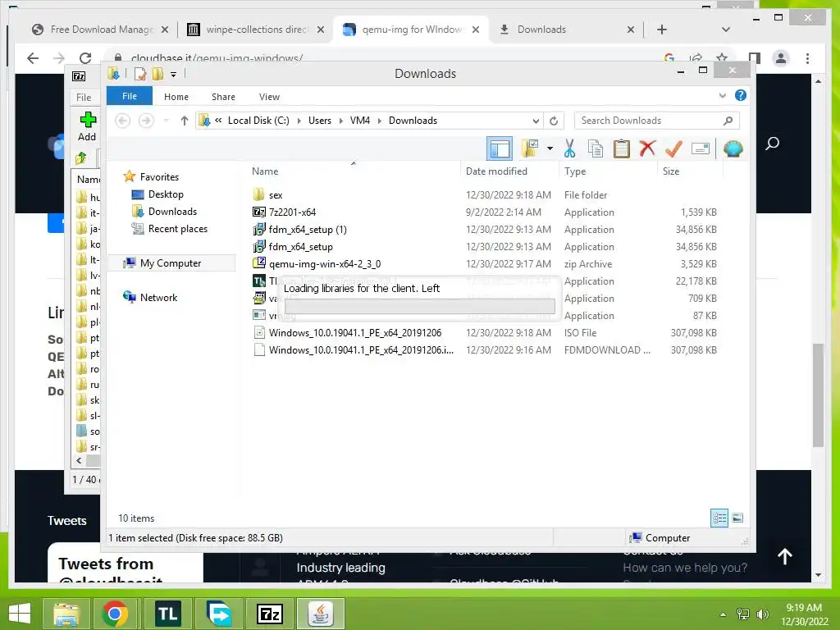Click scroll-to-top arrow on webpage
The image size is (840, 630).
tap(785, 557)
